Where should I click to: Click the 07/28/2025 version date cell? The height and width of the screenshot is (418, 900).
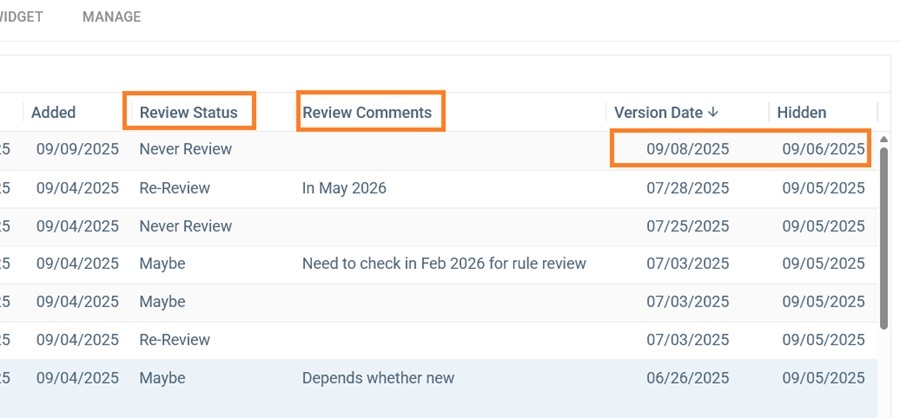687,188
